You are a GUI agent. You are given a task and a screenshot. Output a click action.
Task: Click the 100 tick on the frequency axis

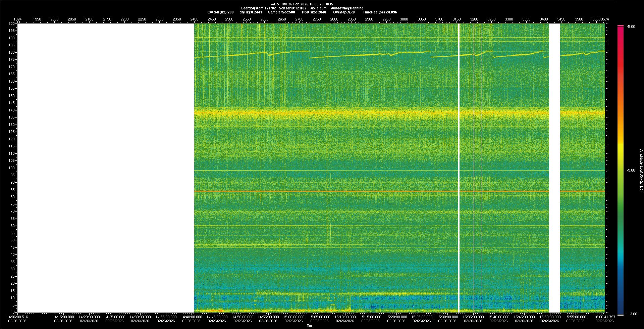pos(12,168)
